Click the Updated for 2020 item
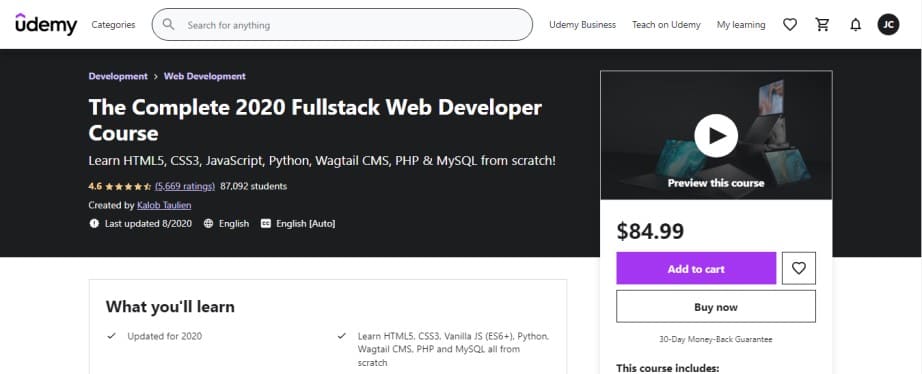Screen dimensions: 922x374 165,336
